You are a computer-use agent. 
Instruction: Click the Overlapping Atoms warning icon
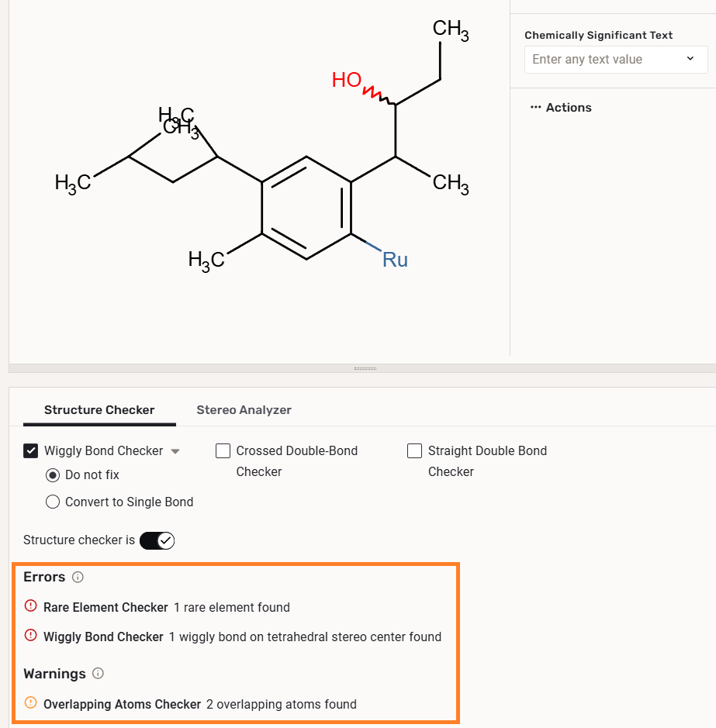point(31,703)
